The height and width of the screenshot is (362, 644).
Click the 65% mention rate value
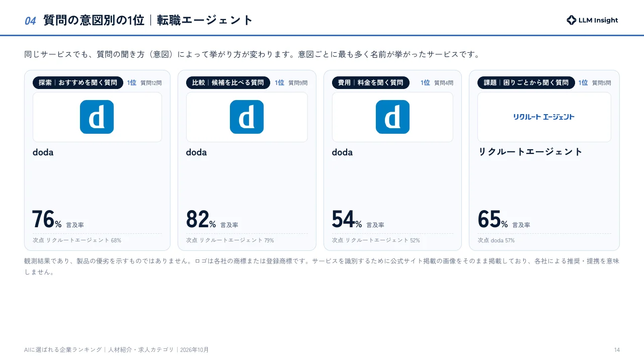point(493,220)
